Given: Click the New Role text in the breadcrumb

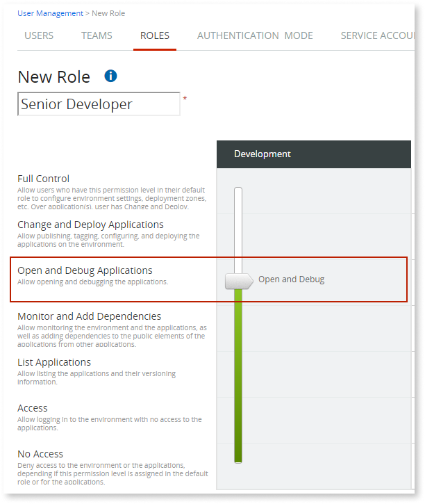Looking at the screenshot, I should click(x=108, y=13).
